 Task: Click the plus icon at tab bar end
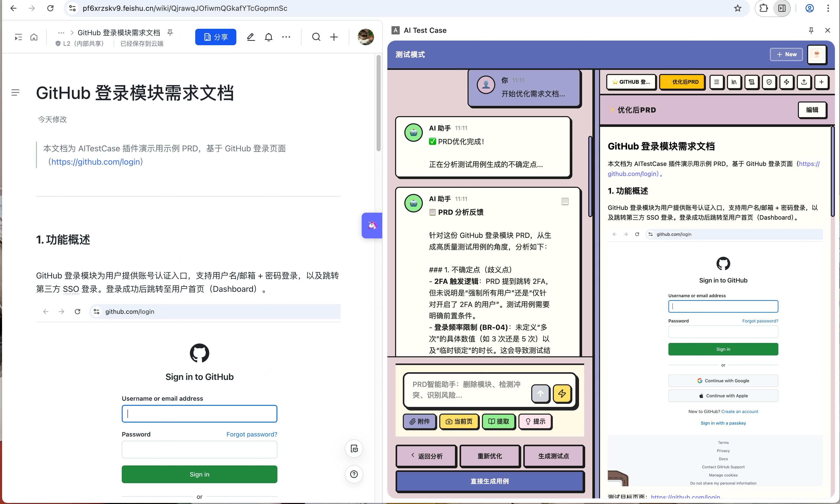pyautogui.click(x=821, y=82)
